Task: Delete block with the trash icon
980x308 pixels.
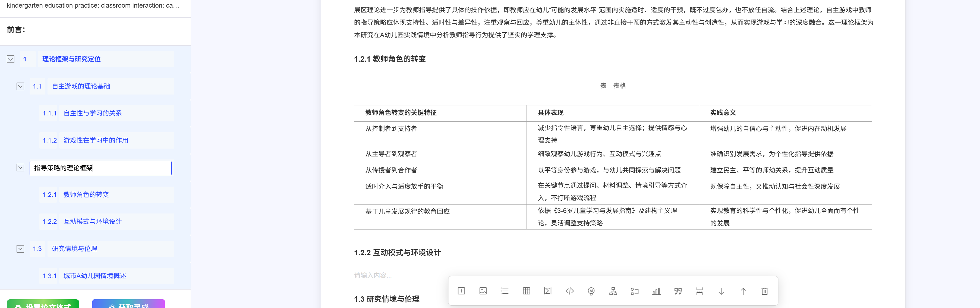Action: [x=765, y=291]
